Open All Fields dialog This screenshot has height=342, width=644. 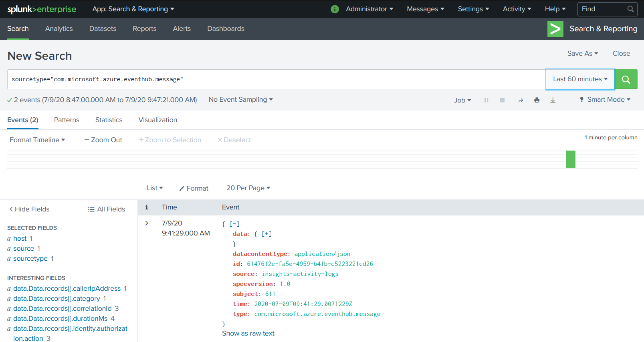pos(106,209)
